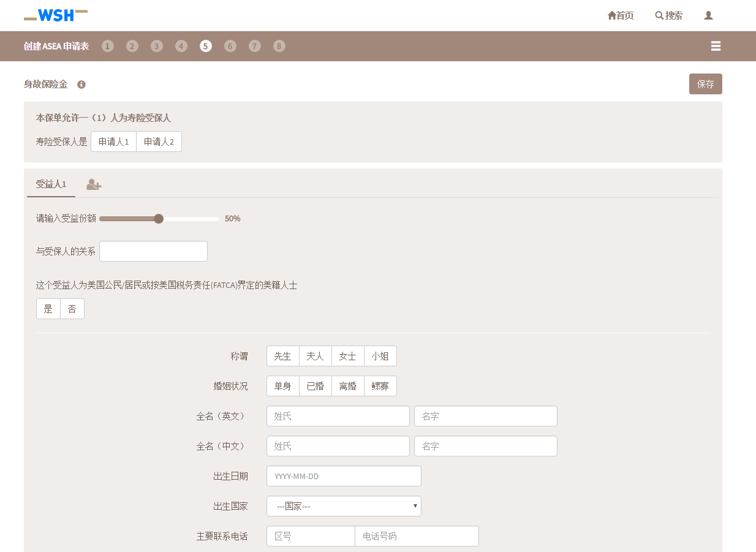756x552 pixels.
Task: Select 申请人1 as life insured
Action: (x=113, y=142)
